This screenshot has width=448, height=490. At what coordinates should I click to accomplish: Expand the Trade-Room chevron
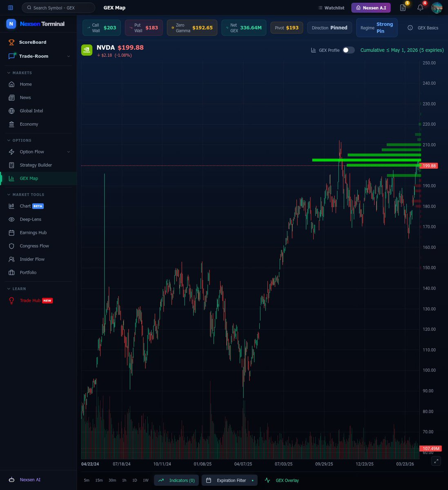(69, 56)
